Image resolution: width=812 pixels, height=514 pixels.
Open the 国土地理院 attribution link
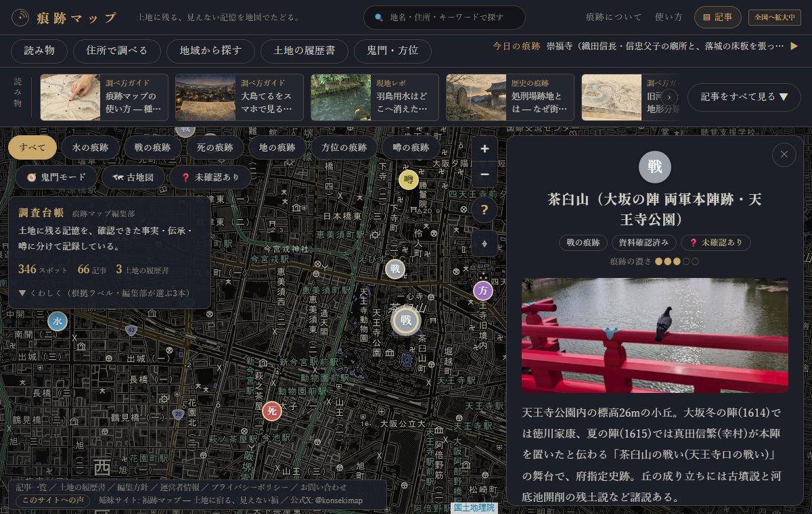[x=474, y=507]
